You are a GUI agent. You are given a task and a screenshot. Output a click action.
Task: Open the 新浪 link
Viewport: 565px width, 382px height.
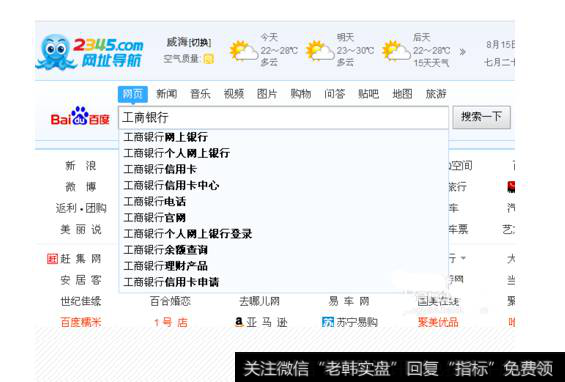(x=81, y=166)
